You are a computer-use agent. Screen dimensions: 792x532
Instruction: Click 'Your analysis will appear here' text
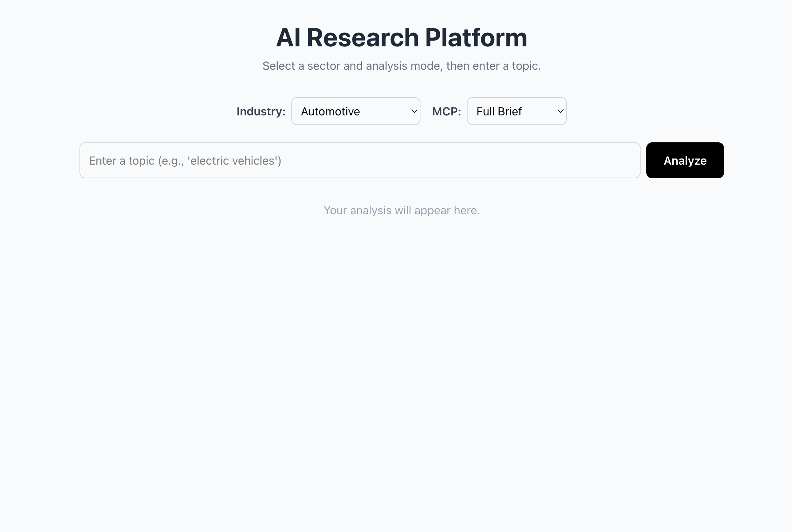[x=401, y=210]
